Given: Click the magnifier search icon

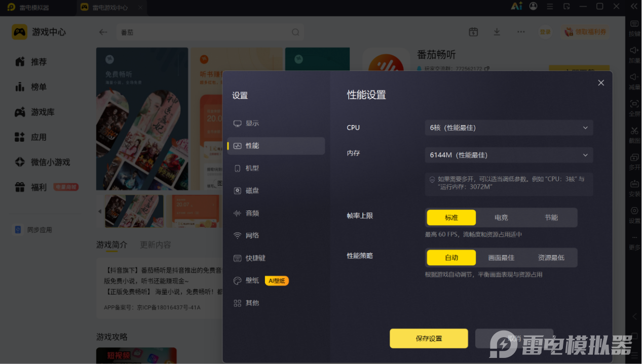Looking at the screenshot, I should pyautogui.click(x=295, y=32).
